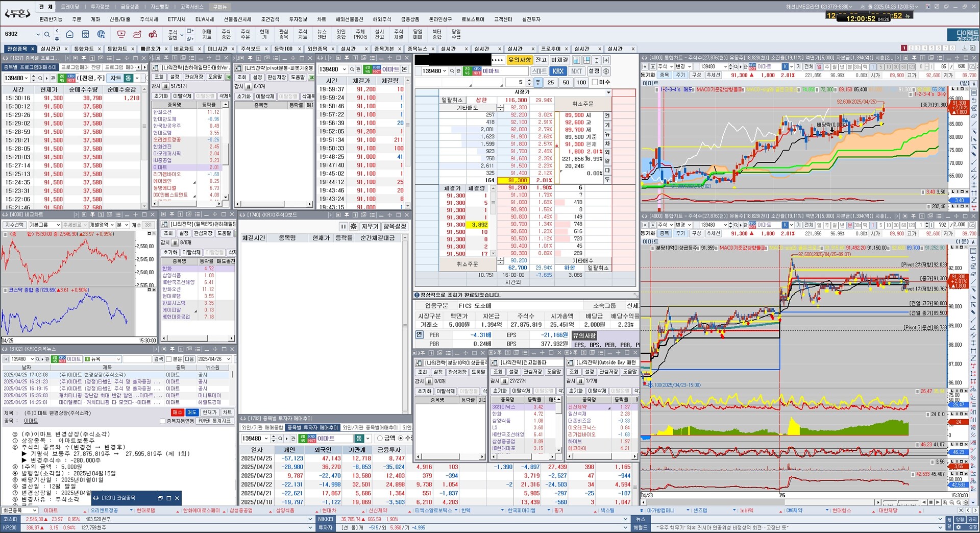This screenshot has width=980, height=533.
Task: Click the 주식 차트 toolbar shortcut
Action: click(x=303, y=34)
